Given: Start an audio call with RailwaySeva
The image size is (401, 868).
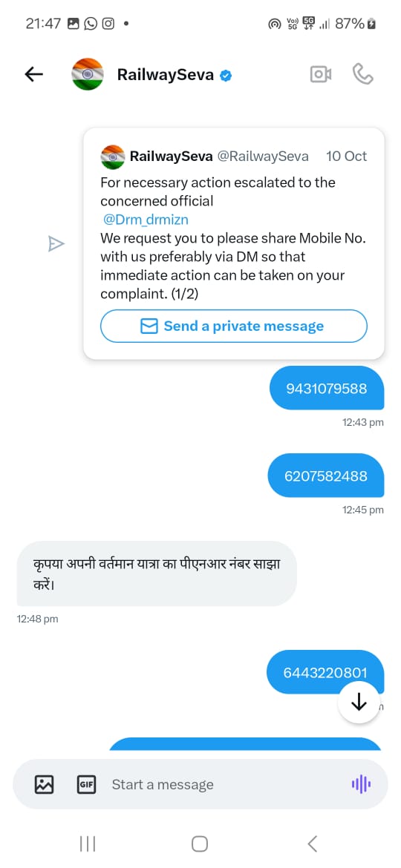Looking at the screenshot, I should 363,74.
